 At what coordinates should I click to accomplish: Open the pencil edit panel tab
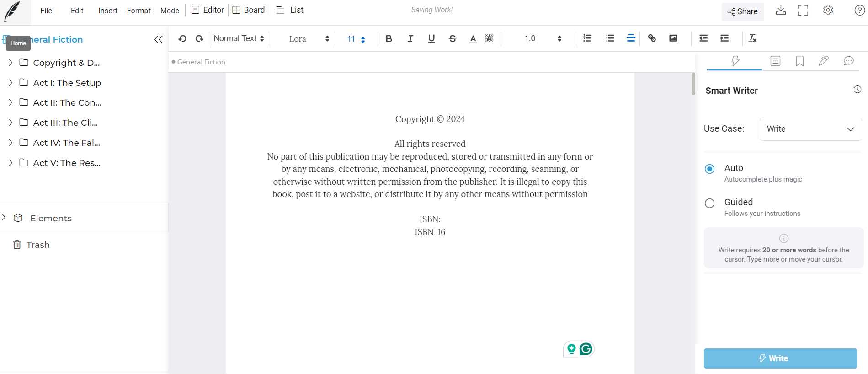click(824, 61)
